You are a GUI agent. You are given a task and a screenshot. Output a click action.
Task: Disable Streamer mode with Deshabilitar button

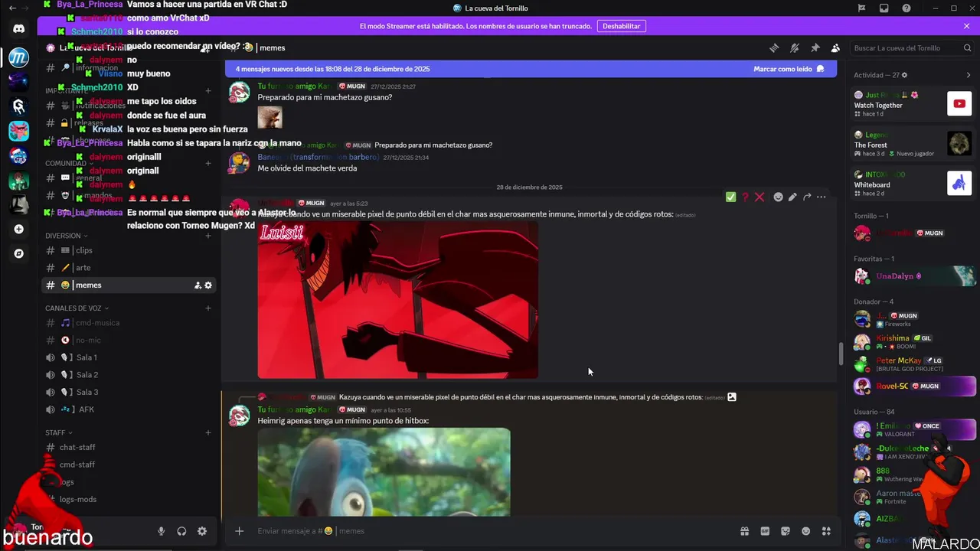(x=621, y=26)
